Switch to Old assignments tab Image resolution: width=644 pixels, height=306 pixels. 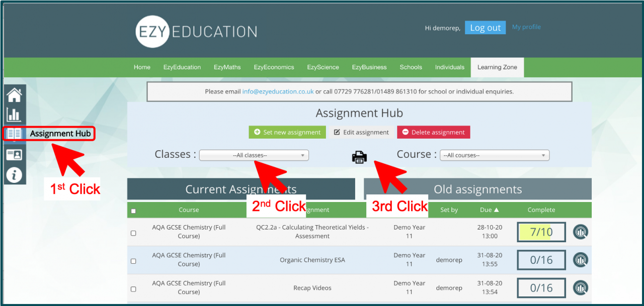[477, 189]
